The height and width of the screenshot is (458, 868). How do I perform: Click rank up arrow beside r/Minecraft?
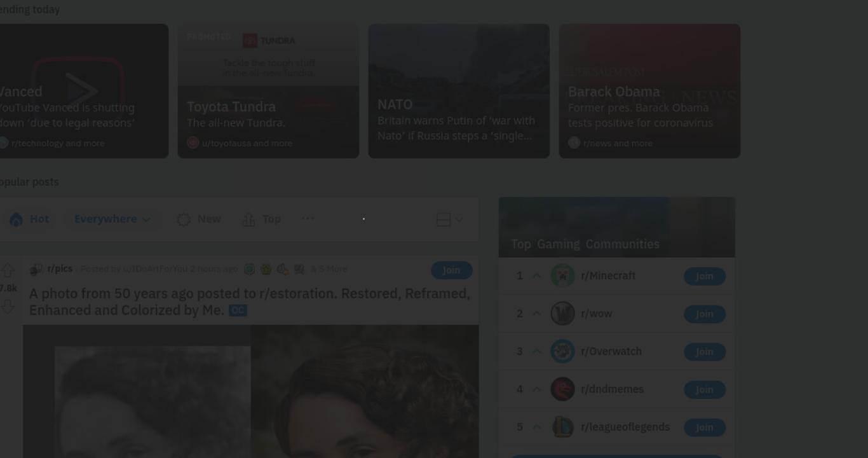pos(537,276)
